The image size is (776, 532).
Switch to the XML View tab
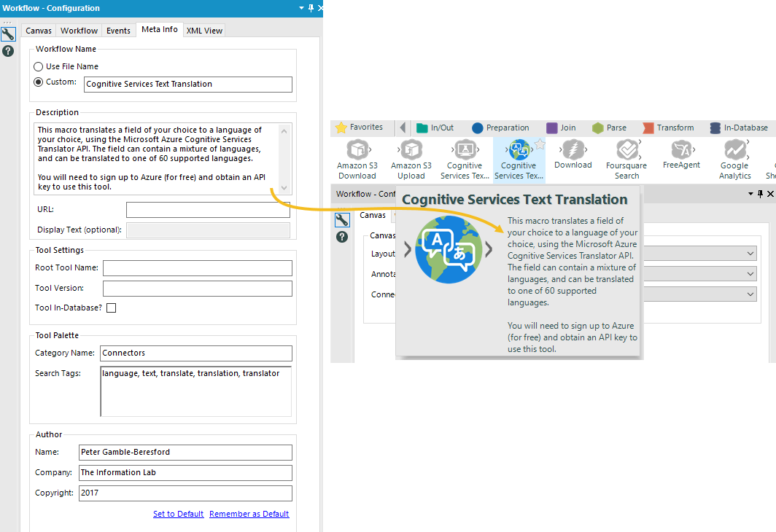(204, 31)
